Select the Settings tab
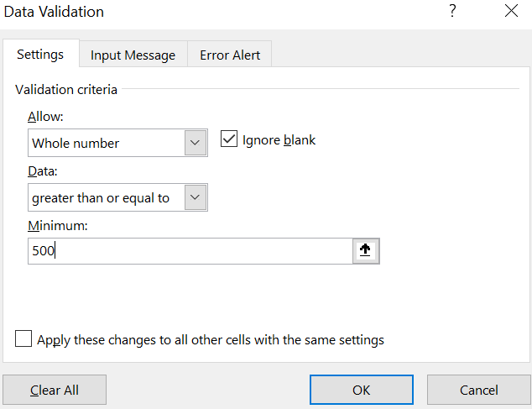The height and width of the screenshot is (409, 532). pyautogui.click(x=40, y=54)
